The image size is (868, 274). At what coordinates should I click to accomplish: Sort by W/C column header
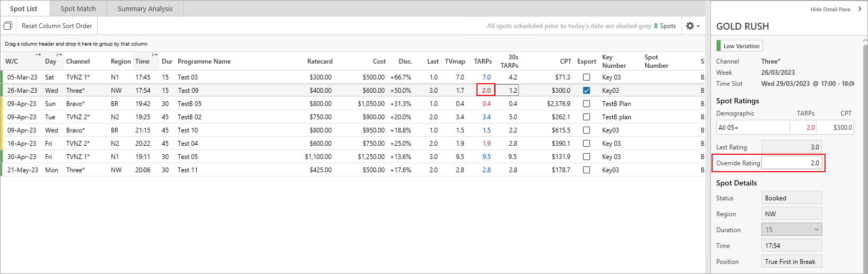[12, 61]
